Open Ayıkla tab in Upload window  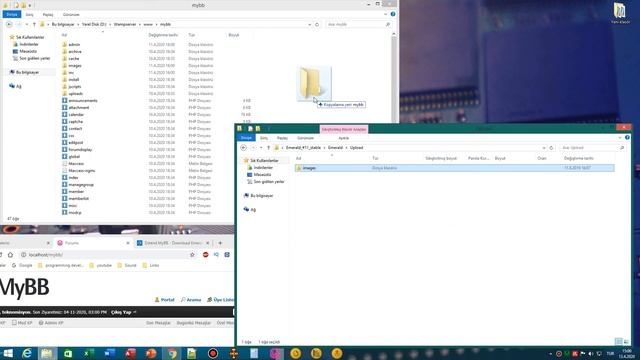coord(344,138)
